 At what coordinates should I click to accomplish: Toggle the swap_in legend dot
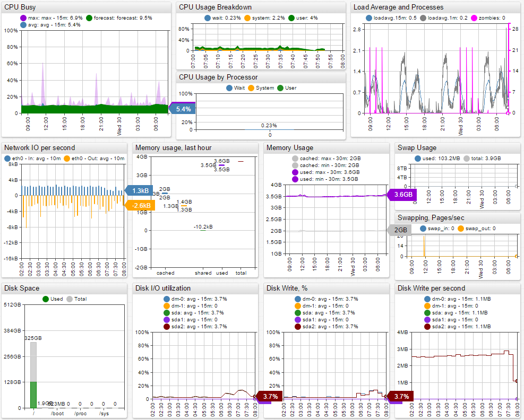(x=423, y=229)
